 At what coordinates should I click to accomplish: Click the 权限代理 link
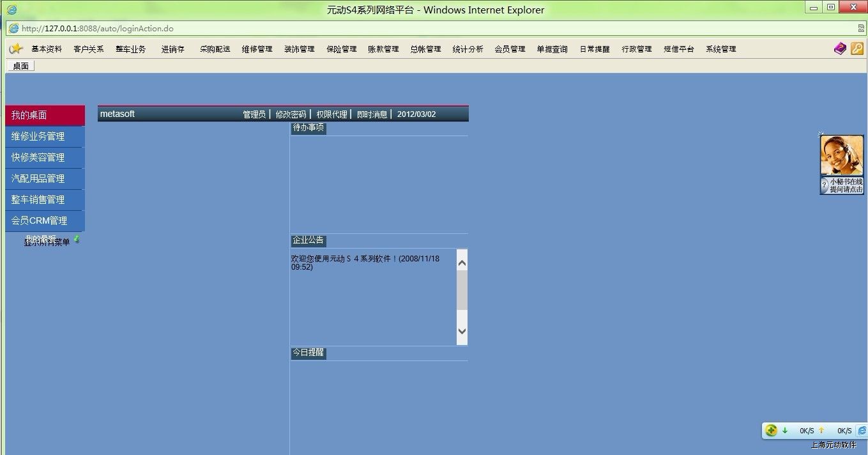331,114
